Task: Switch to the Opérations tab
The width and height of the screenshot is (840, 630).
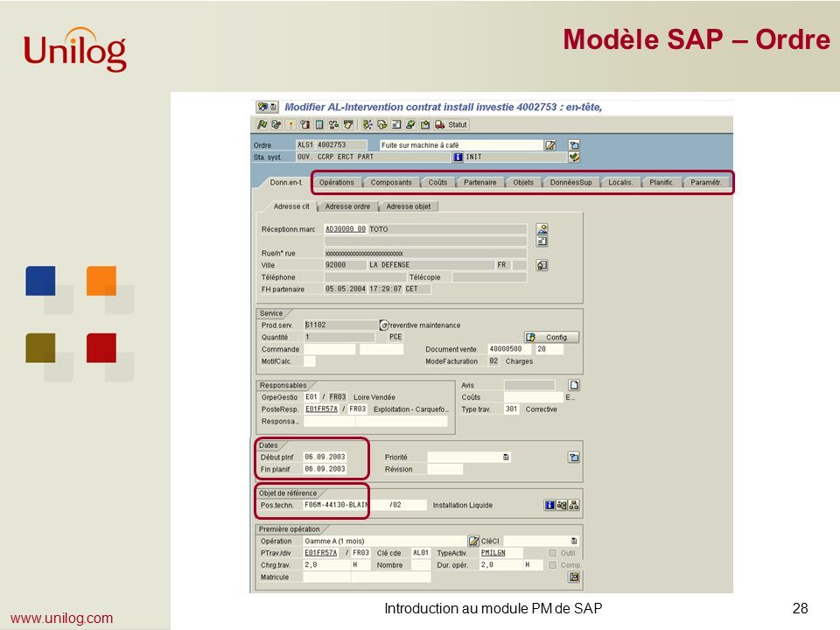Action: point(336,183)
